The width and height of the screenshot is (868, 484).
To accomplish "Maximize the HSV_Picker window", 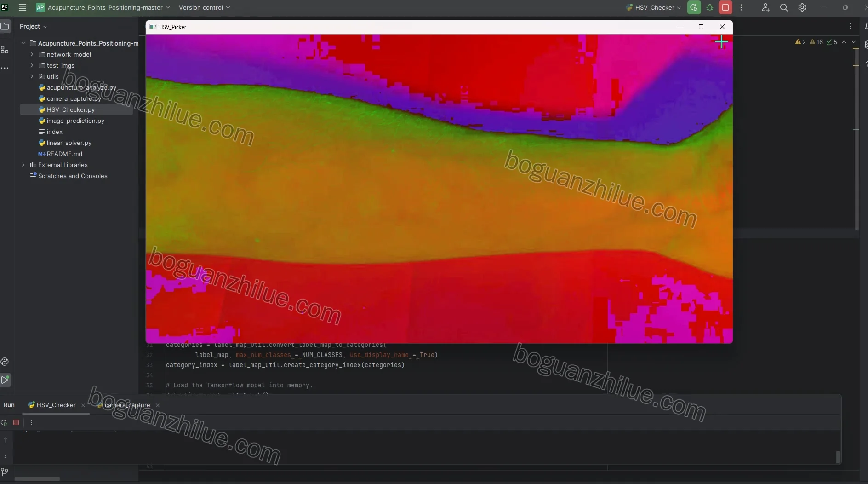I will pyautogui.click(x=701, y=27).
